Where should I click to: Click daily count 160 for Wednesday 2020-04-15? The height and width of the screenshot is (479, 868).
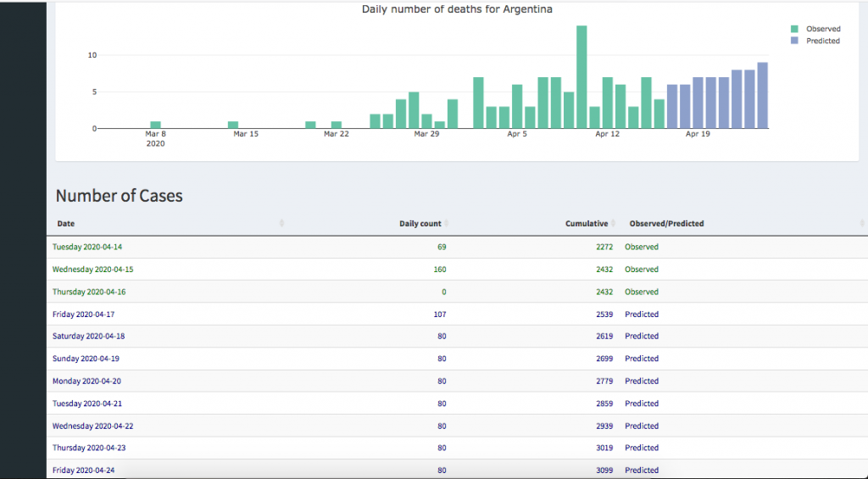click(439, 270)
